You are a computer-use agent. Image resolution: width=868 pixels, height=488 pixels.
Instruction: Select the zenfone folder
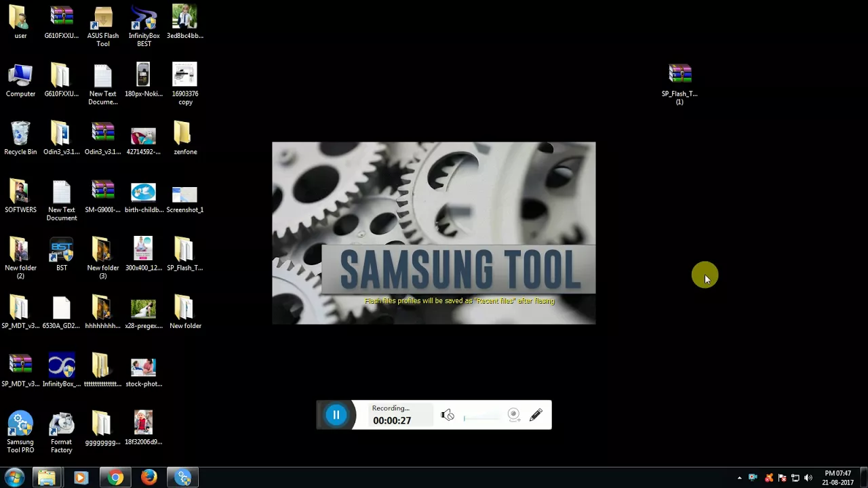[x=185, y=139]
